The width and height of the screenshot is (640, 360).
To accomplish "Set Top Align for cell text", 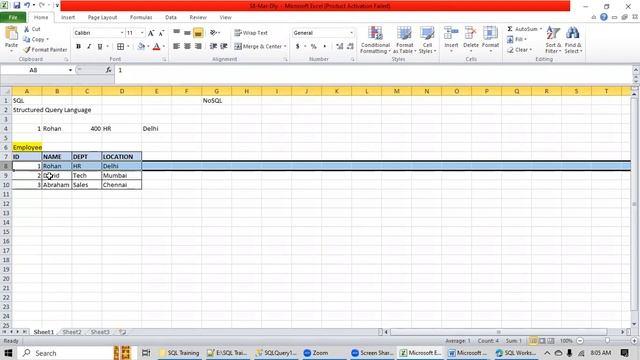I will 176,32.
